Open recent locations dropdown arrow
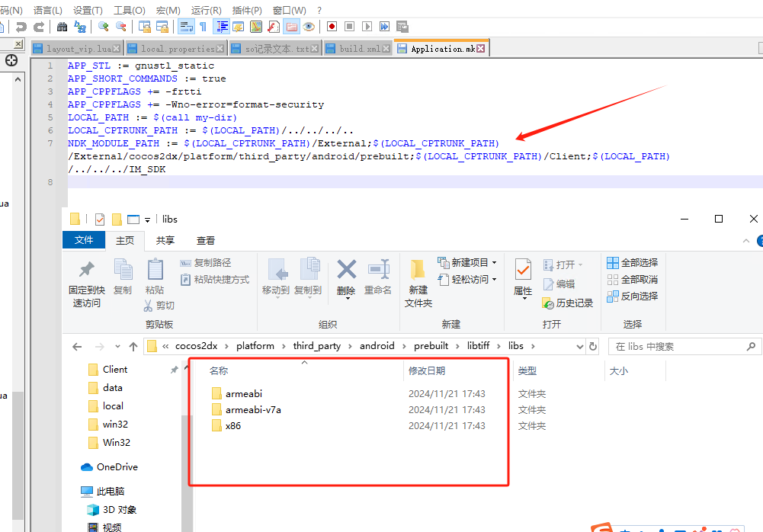This screenshot has height=532, width=763. coord(117,347)
